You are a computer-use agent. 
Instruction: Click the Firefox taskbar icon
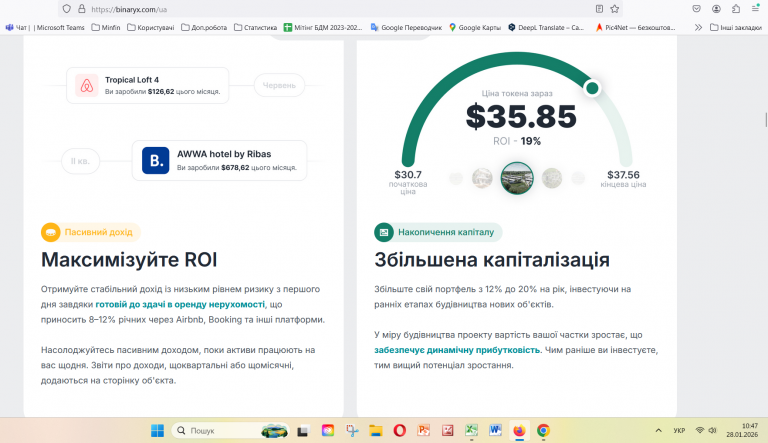coord(519,431)
